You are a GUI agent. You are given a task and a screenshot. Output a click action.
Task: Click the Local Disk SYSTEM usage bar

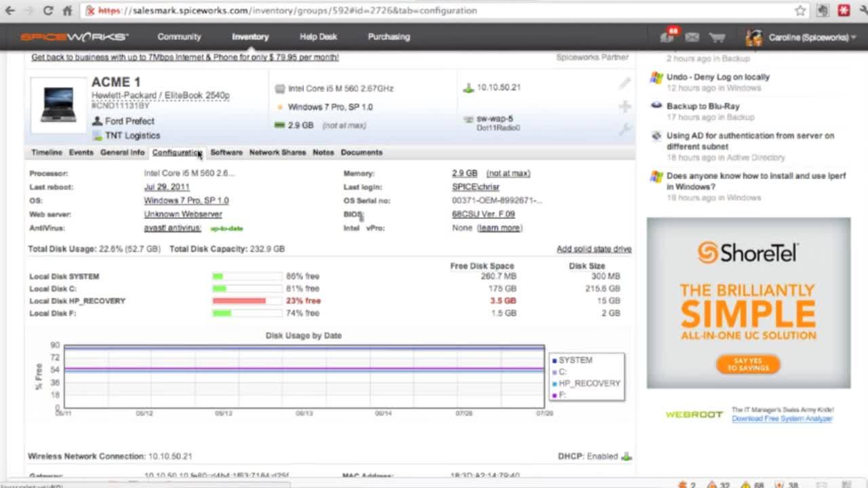247,277
